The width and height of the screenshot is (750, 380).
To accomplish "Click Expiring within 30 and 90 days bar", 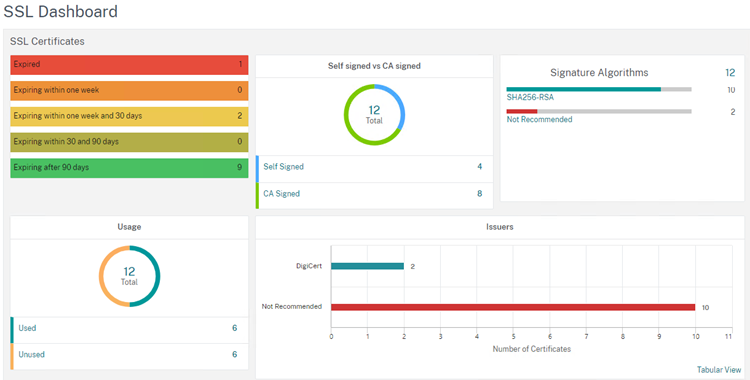I will pyautogui.click(x=129, y=142).
